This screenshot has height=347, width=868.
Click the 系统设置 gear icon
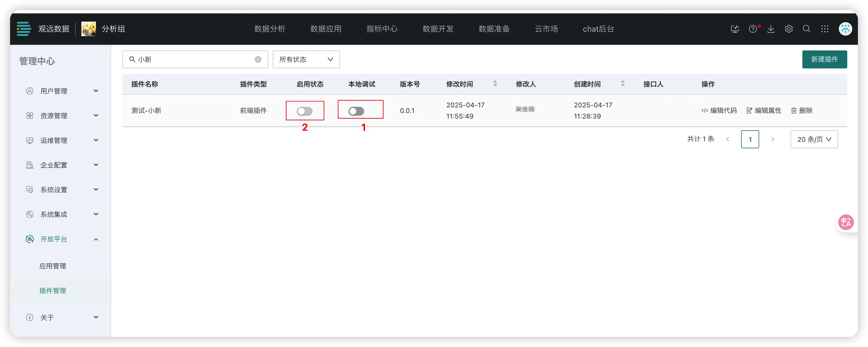click(30, 189)
